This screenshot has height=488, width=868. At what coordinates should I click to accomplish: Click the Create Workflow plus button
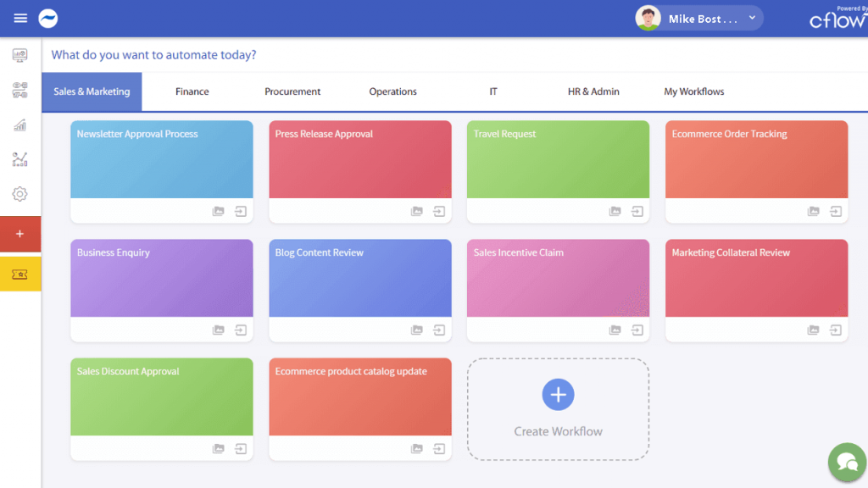558,395
